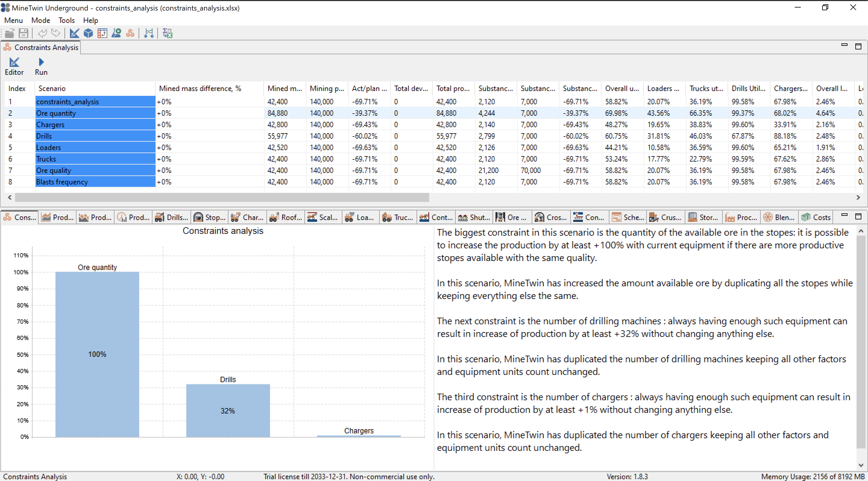Maximize the top Constraints Analysis panel
The width and height of the screenshot is (868, 481).
858,46
